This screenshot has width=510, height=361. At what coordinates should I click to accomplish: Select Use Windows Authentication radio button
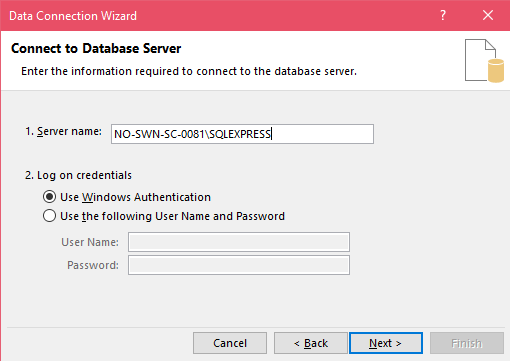49,197
